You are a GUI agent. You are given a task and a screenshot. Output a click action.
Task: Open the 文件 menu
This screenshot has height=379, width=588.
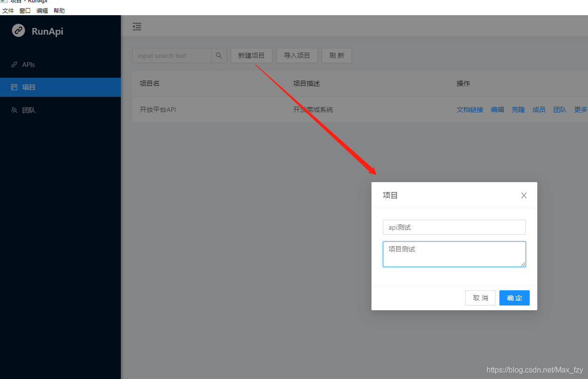[x=8, y=10]
